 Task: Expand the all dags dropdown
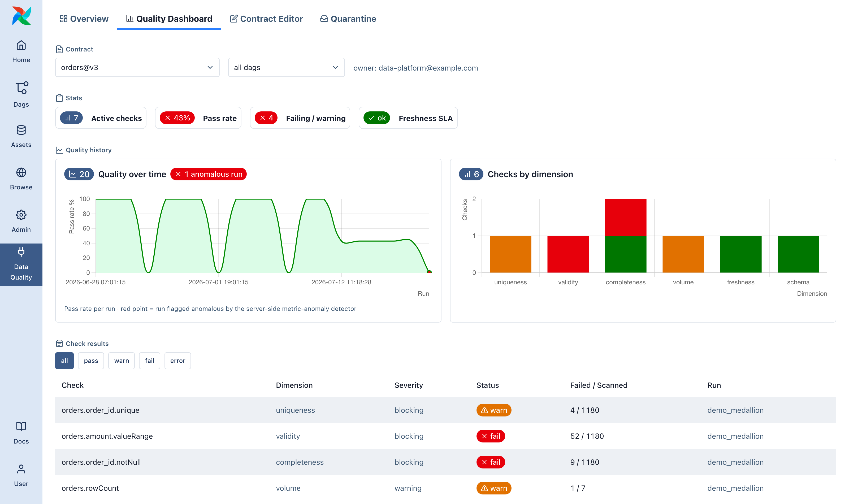click(x=286, y=67)
